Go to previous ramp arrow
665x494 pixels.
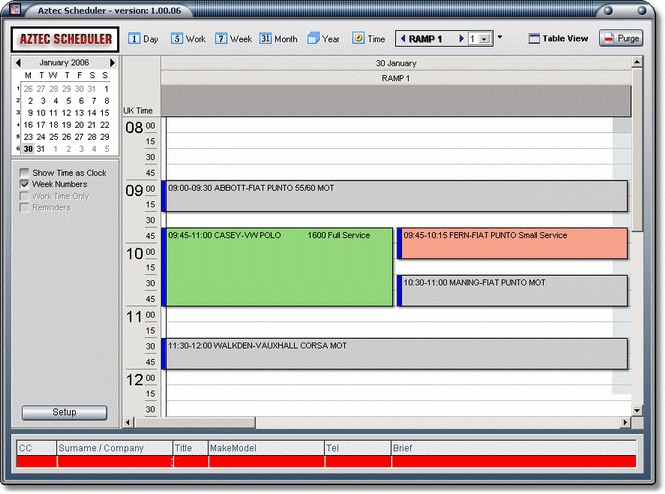402,39
